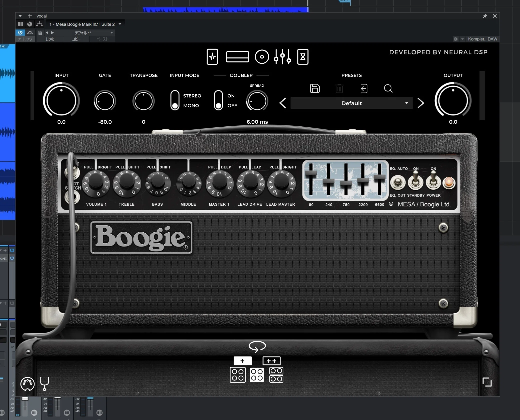Click the Lead Drive amp knob
The image size is (520, 420).
(x=250, y=184)
